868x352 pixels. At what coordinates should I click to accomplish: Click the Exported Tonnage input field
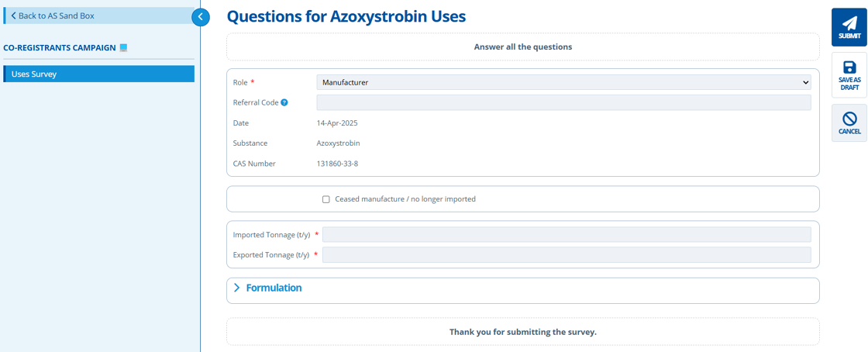click(x=567, y=255)
